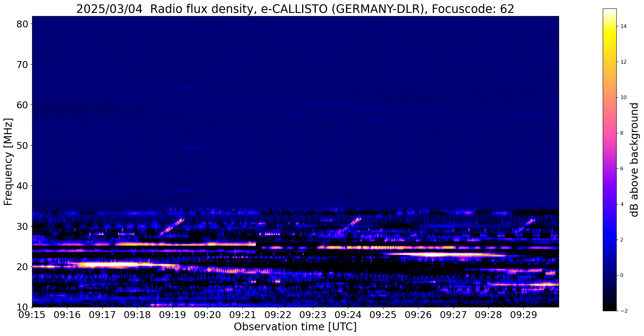Click the 09:18 time tick label
This screenshot has width=644, height=336.
[x=137, y=315]
